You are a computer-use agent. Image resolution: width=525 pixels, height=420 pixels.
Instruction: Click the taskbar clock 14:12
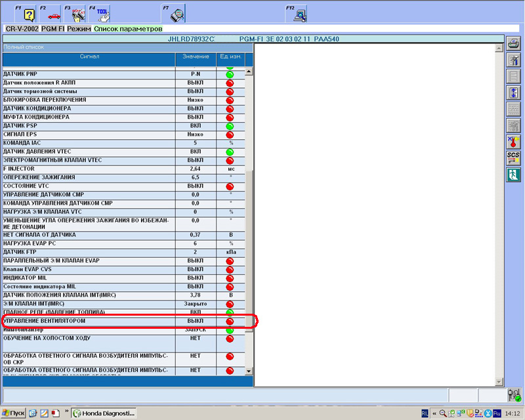(x=513, y=413)
